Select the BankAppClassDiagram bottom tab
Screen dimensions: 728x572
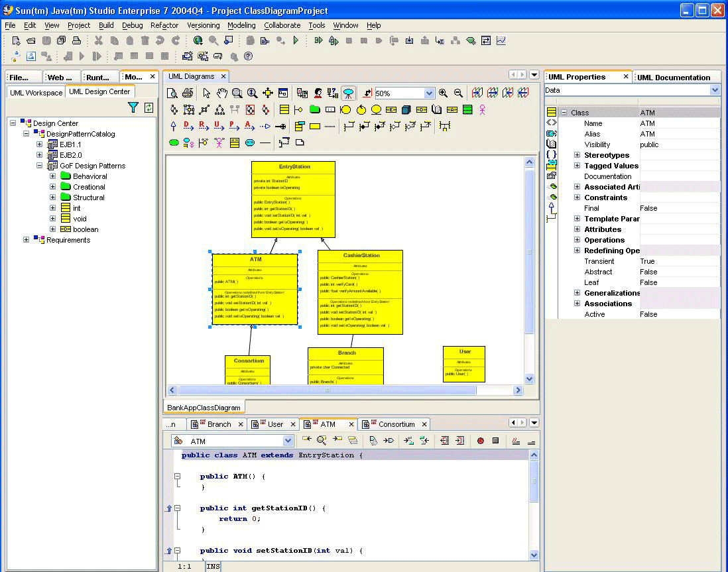coord(204,408)
